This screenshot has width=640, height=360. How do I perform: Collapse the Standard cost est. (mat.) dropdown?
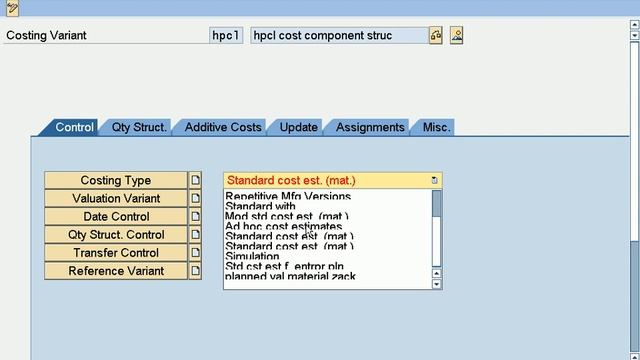pyautogui.click(x=434, y=180)
